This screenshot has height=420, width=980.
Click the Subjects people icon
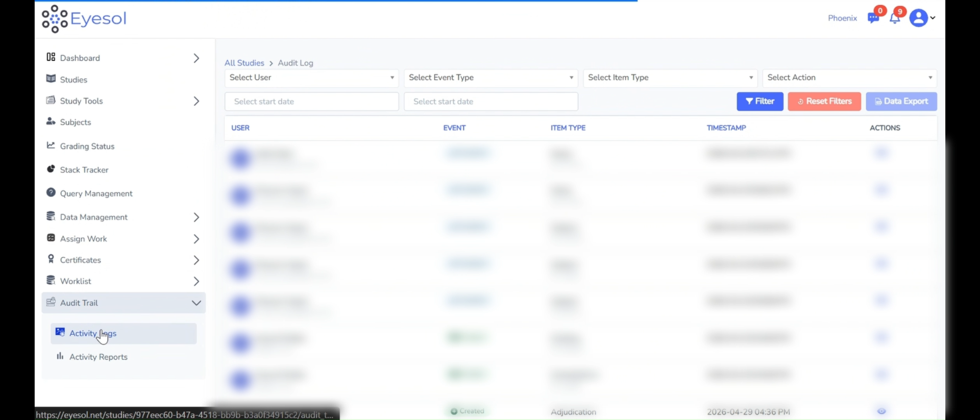point(51,122)
